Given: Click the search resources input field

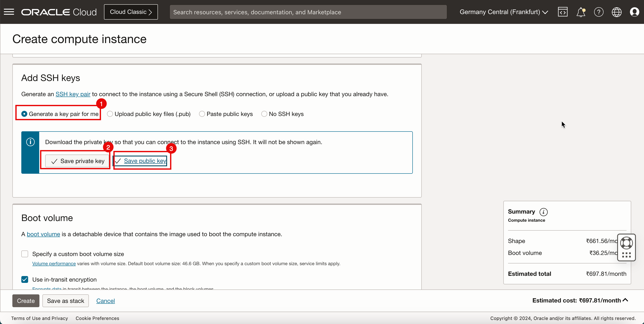Looking at the screenshot, I should [x=308, y=12].
